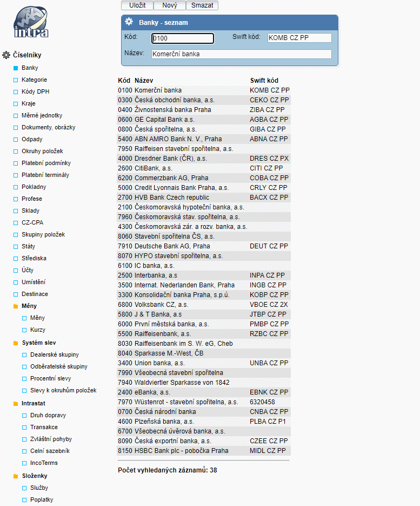Open Střediska in the sidebar
Image resolution: width=420 pixels, height=506 pixels.
[34, 258]
